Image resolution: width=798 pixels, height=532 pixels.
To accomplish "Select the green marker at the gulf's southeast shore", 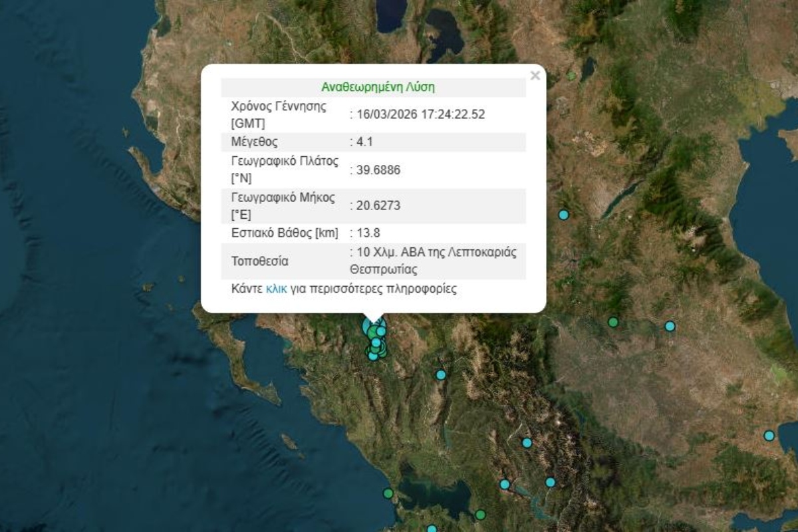I will coord(480,515).
